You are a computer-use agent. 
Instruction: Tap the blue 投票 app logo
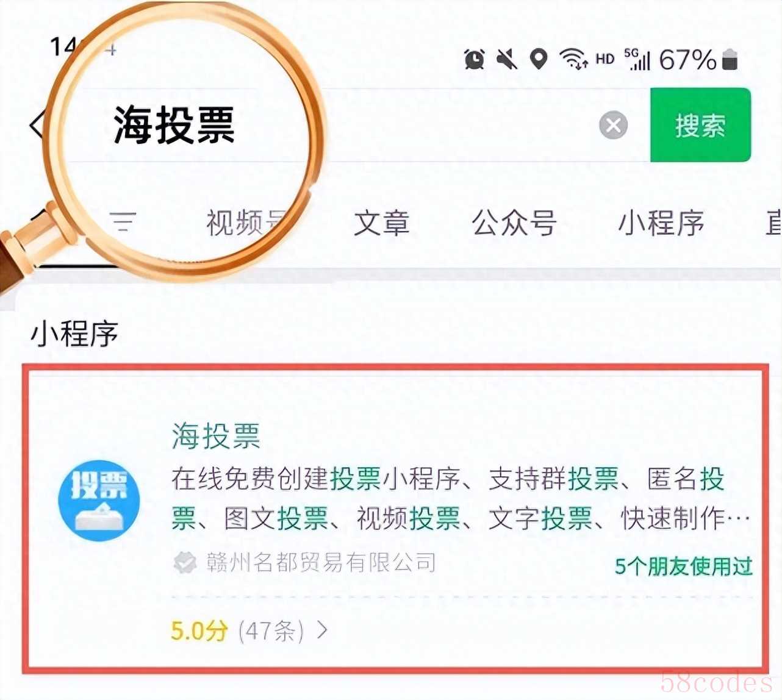click(99, 501)
